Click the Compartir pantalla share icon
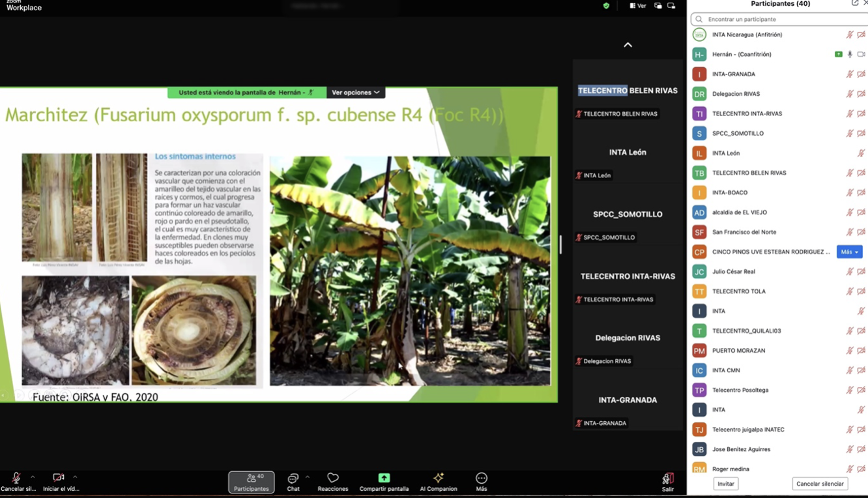This screenshot has height=498, width=868. click(384, 478)
